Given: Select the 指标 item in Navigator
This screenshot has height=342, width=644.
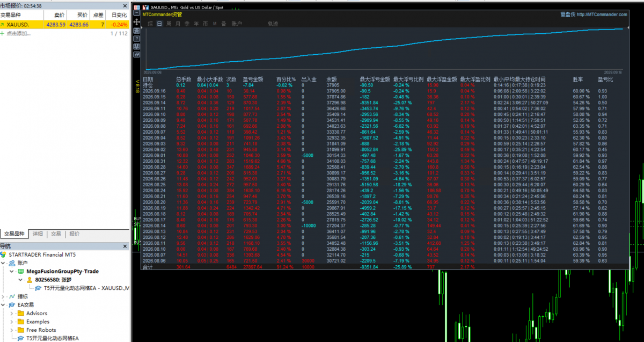Looking at the screenshot, I should 23,296.
